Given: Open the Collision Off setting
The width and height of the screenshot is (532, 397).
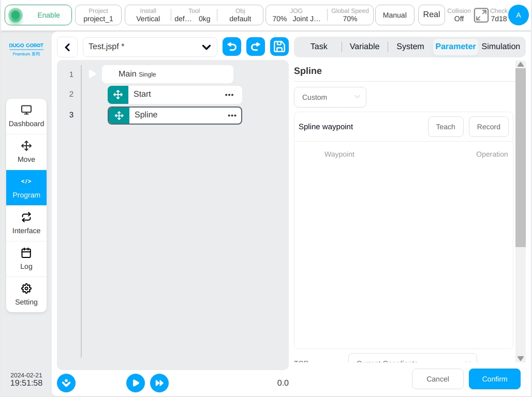Looking at the screenshot, I should click(x=459, y=15).
